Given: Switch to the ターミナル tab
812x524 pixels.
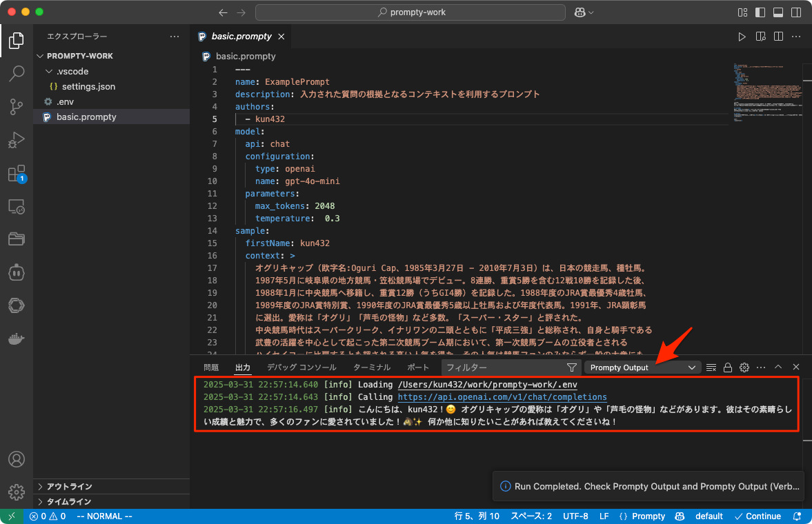Looking at the screenshot, I should 371,367.
